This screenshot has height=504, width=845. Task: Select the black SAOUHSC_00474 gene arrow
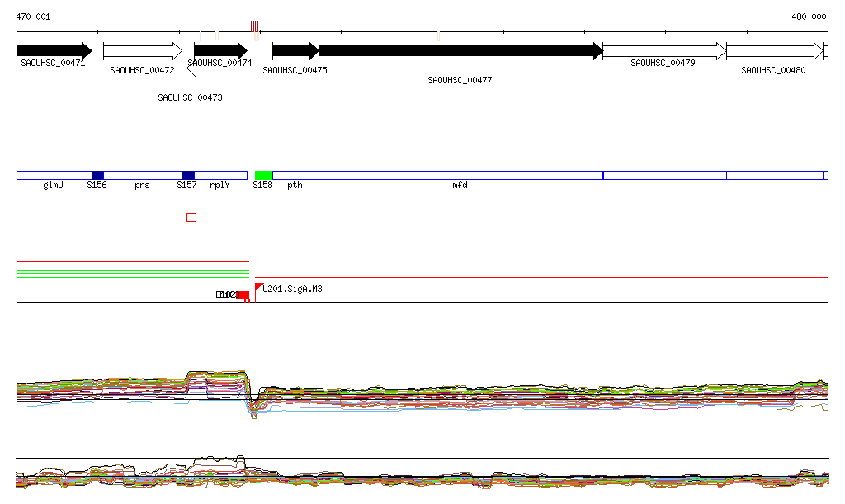[220, 51]
